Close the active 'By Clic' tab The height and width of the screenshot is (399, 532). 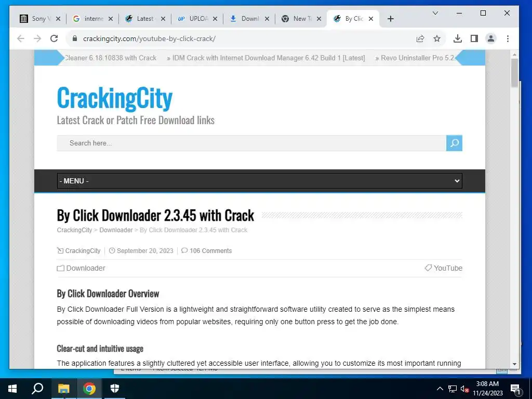point(371,19)
